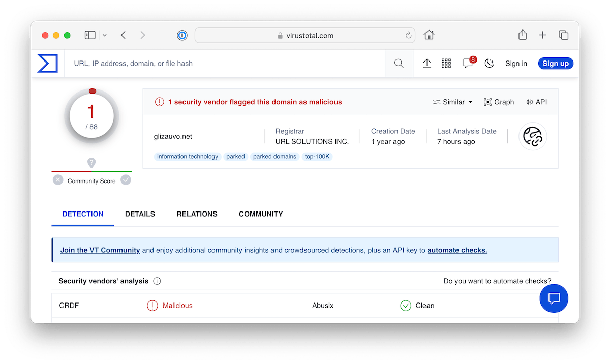Click the Safari share icon
This screenshot has width=610, height=364.
tap(523, 35)
